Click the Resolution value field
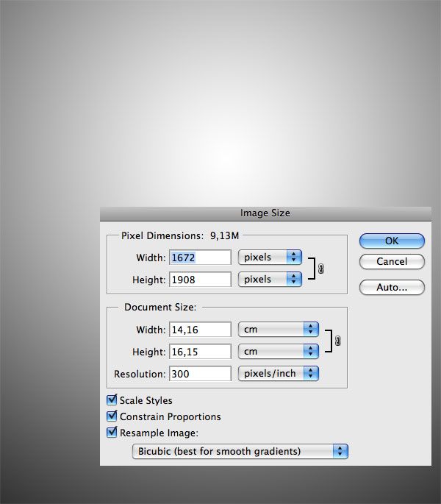The width and height of the screenshot is (441, 504). tap(200, 374)
